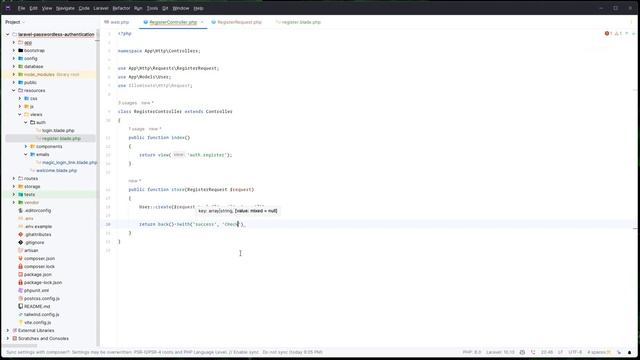The image size is (640, 360).
Task: Collapse the laravel-passwordless-authentication project root
Action: [8, 34]
